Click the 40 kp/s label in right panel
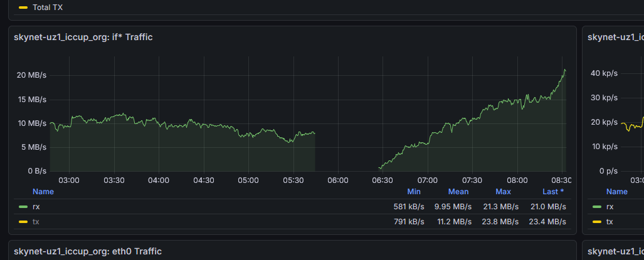This screenshot has width=644, height=260. (604, 73)
